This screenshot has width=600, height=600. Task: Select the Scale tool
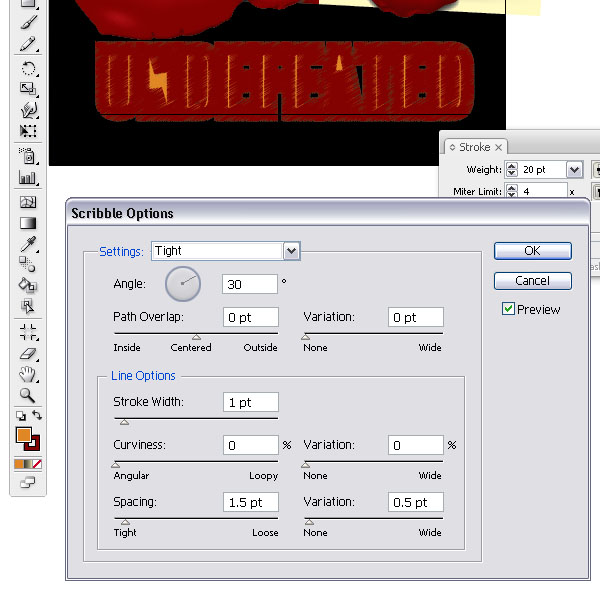[28, 89]
